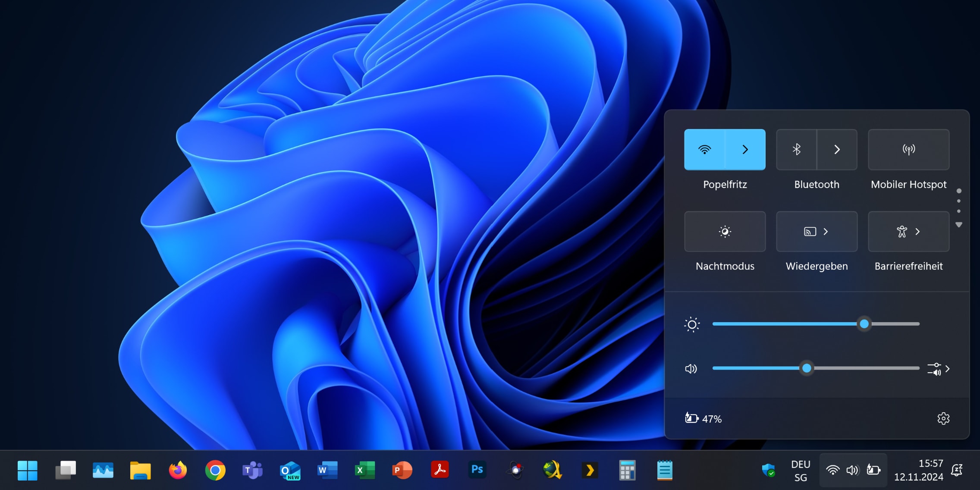Open the Calculator taskbar icon
The width and height of the screenshot is (980, 490).
627,470
